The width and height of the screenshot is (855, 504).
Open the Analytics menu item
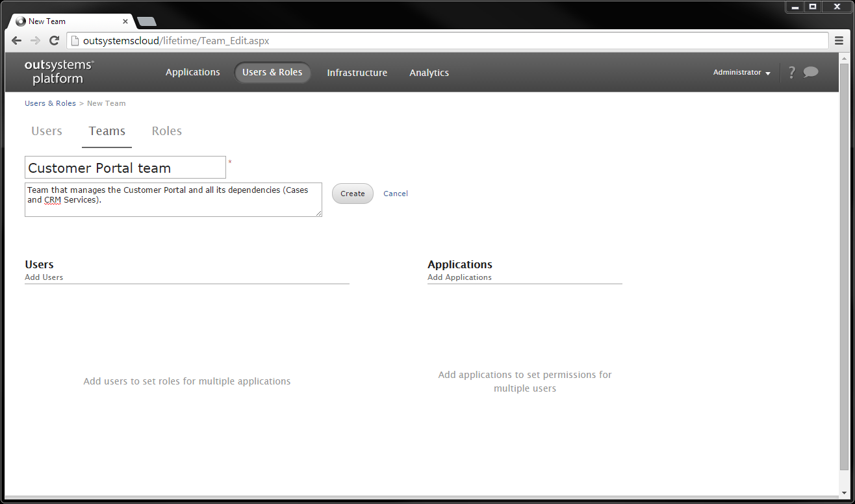coord(429,72)
